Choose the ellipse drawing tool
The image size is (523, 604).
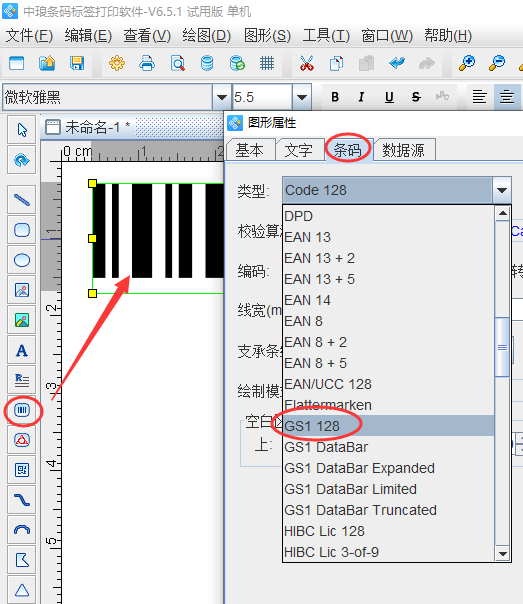pos(22,260)
